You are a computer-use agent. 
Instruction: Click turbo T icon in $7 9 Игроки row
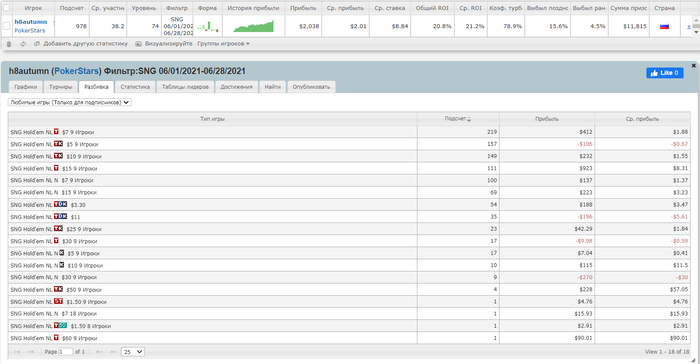56,132
